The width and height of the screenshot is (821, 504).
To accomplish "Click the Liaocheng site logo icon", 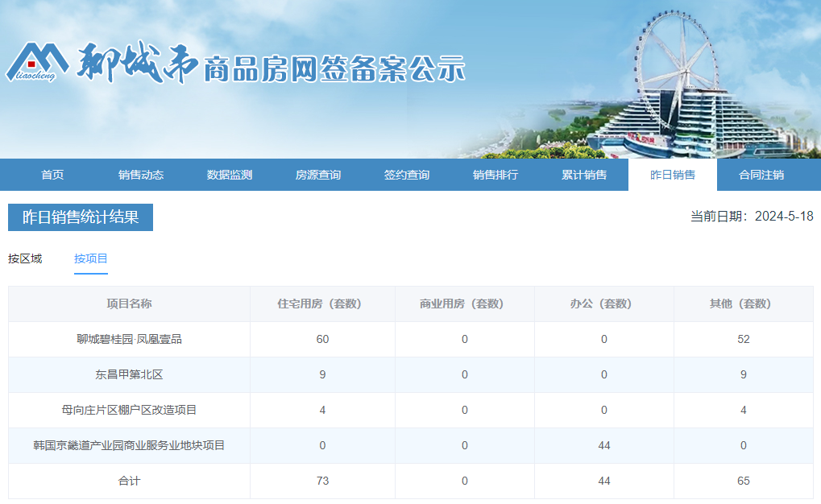I will [x=37, y=62].
